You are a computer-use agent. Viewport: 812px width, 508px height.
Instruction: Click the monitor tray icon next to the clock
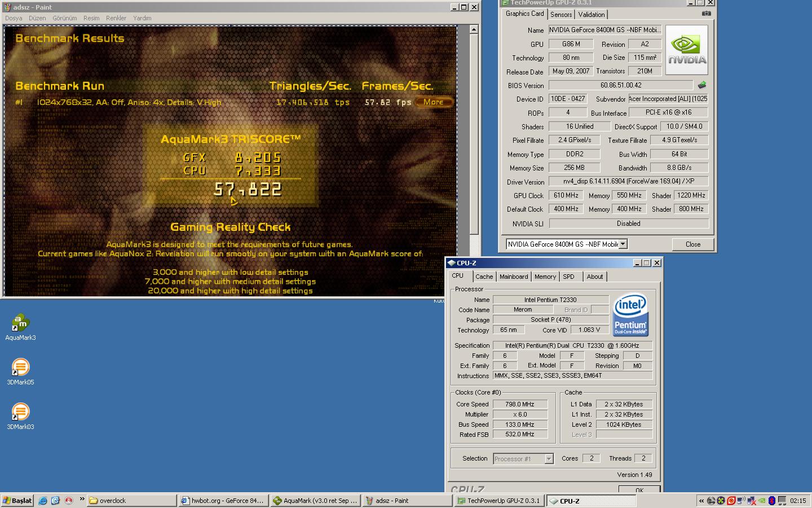[782, 501]
